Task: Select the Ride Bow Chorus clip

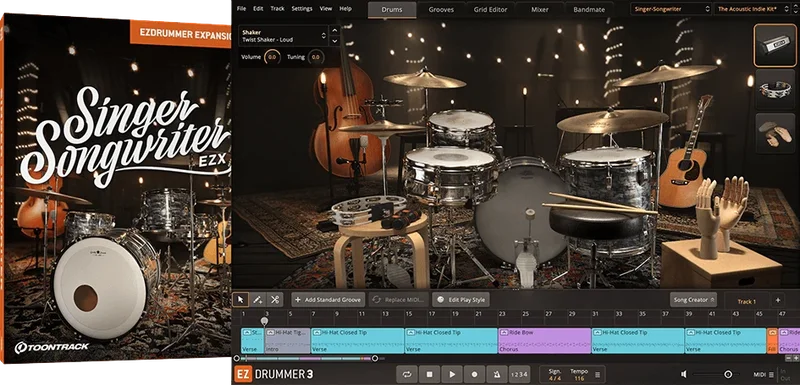Action: 544,341
